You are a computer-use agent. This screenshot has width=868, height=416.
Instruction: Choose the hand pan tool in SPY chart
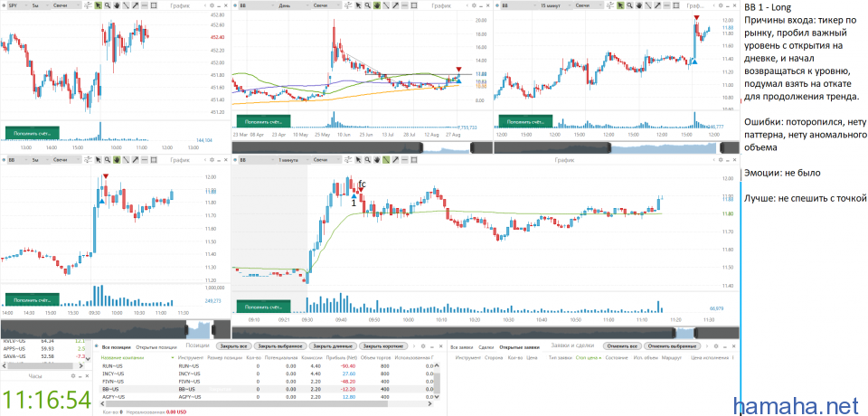click(x=117, y=5)
